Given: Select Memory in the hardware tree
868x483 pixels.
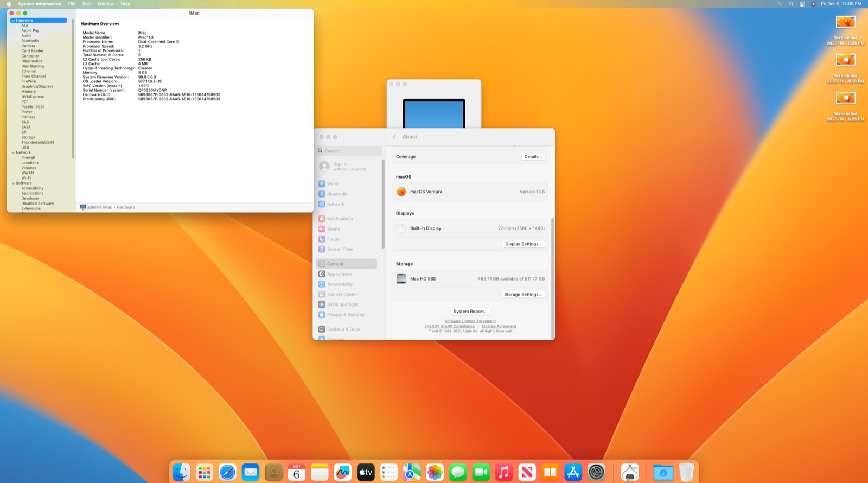Looking at the screenshot, I should [29, 92].
